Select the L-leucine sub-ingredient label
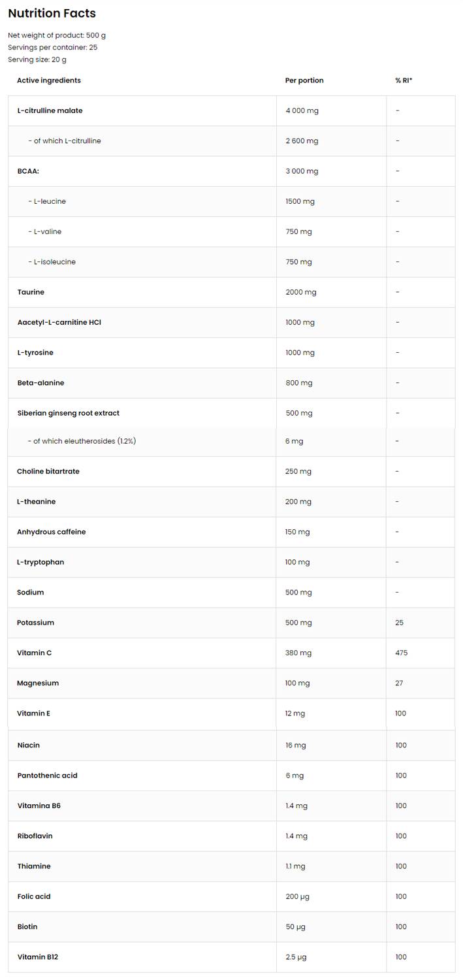Viewport: 463px width, 980px height. (x=47, y=201)
